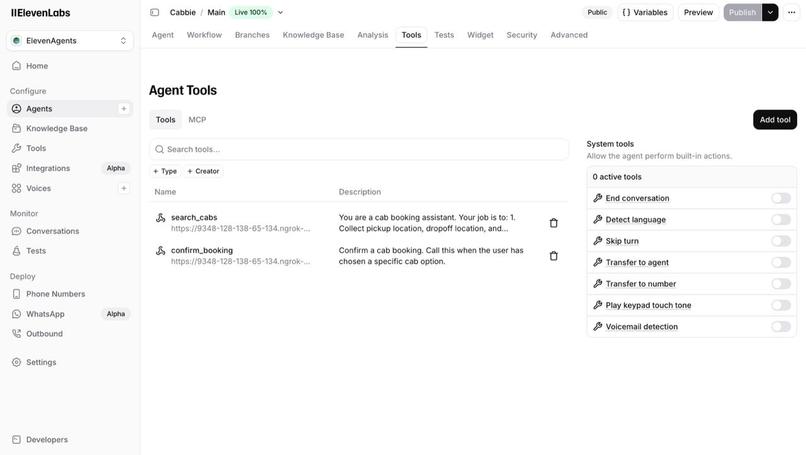Screen dimensions: 806x455
Task: Click the Outbound phone icon
Action: point(16,334)
